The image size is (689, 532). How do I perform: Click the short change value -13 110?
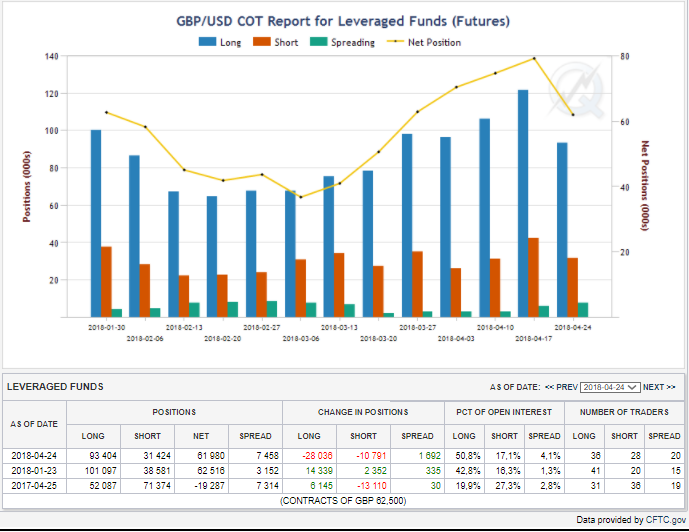(x=371, y=485)
